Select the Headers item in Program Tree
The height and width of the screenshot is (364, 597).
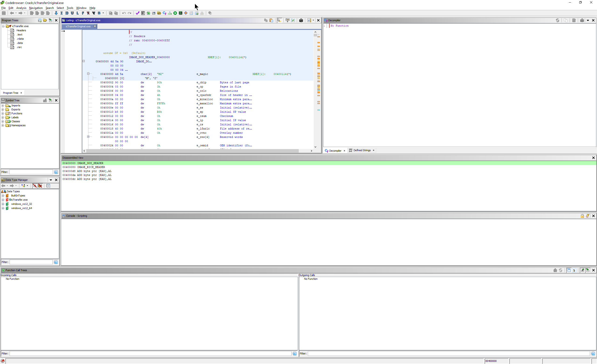(x=21, y=30)
